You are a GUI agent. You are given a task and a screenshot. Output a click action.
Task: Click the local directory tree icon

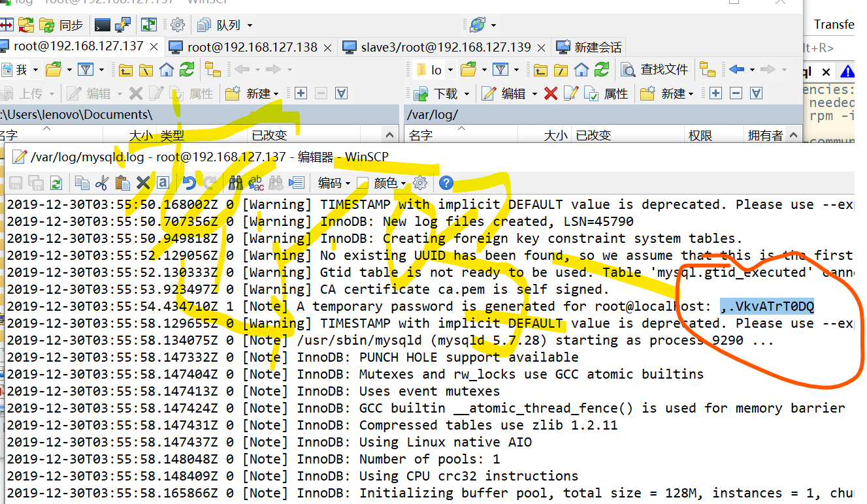(213, 69)
